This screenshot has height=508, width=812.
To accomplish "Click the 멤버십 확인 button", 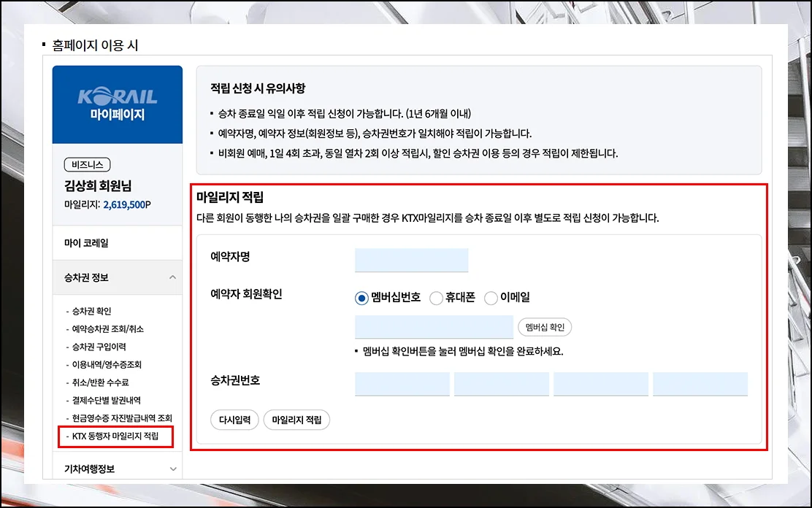I will (x=545, y=327).
